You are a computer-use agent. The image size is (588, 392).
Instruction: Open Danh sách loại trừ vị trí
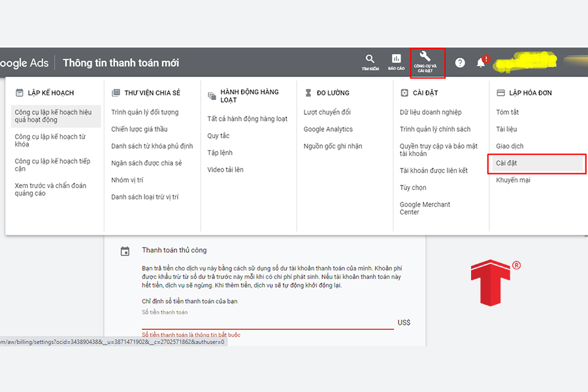pyautogui.click(x=145, y=197)
